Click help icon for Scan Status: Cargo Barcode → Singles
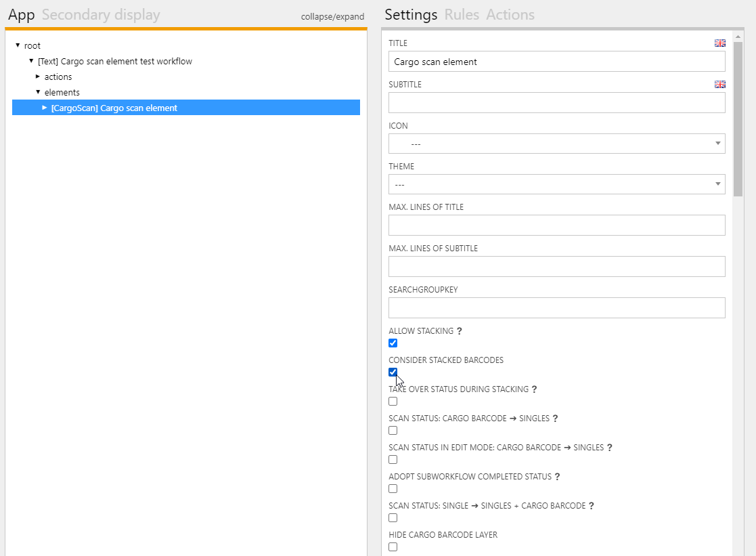 pos(556,419)
